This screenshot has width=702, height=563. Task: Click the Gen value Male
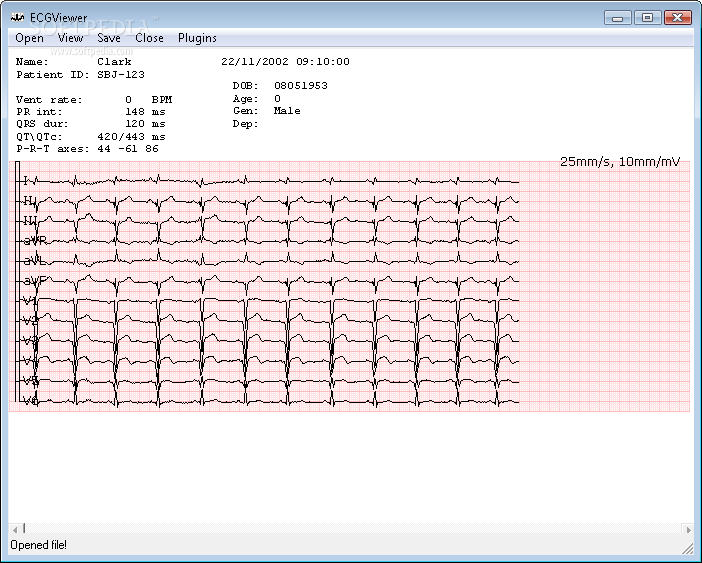pyautogui.click(x=287, y=111)
